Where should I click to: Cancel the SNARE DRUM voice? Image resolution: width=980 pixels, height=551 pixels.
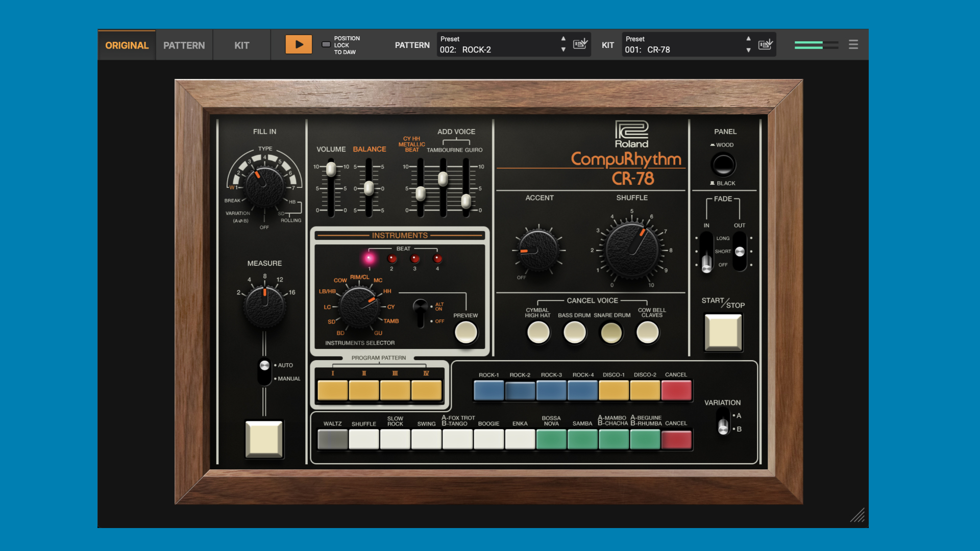click(x=611, y=332)
